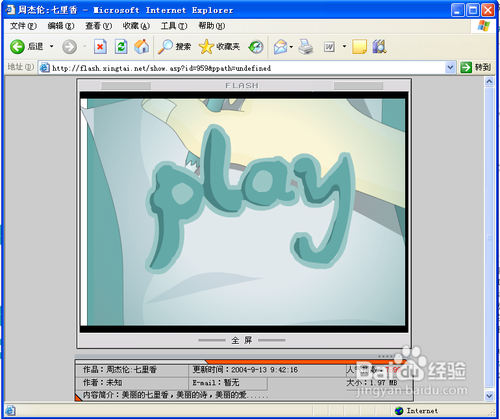500x419 pixels.
Task: Click the E-mail：暂无 text
Action: click(216, 382)
